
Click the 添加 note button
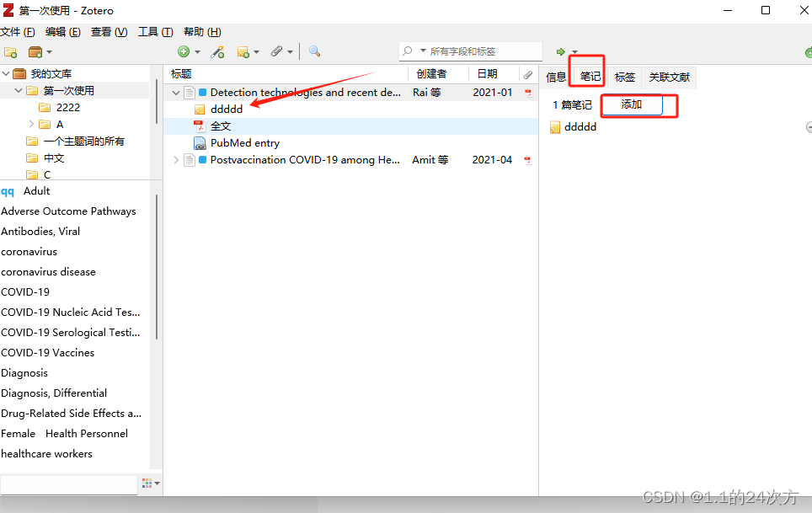pyautogui.click(x=631, y=104)
